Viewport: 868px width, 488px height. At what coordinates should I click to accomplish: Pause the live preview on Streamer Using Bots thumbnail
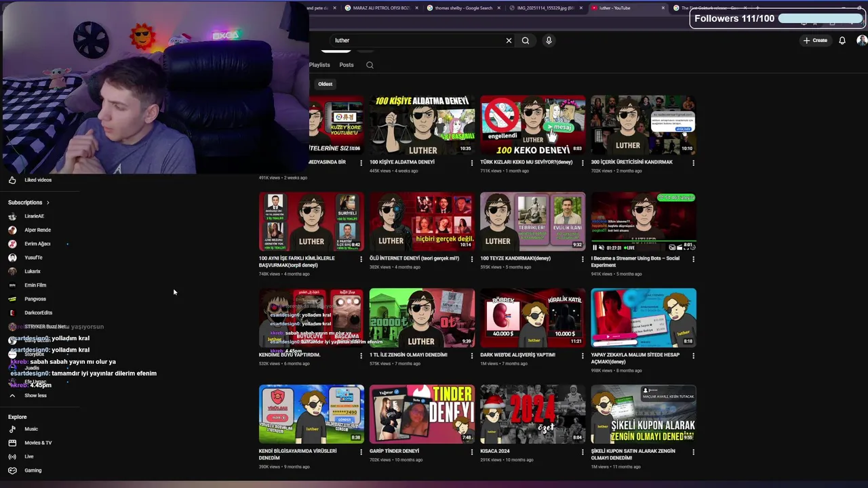click(595, 247)
